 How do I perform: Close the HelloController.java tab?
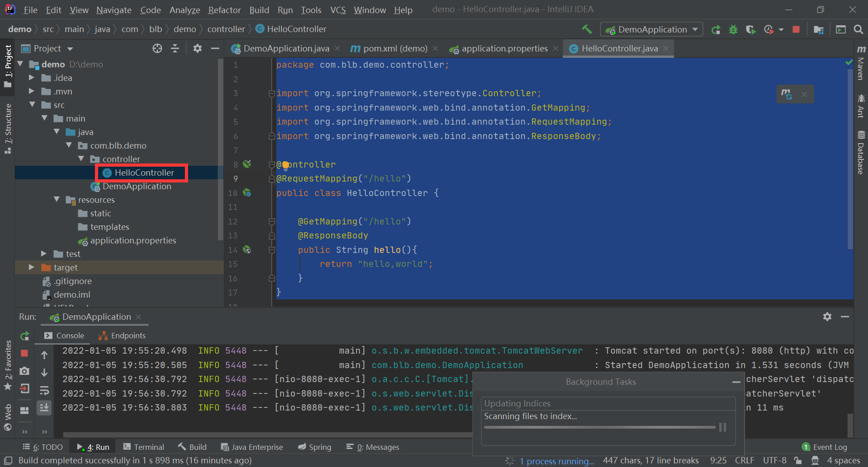pos(666,48)
